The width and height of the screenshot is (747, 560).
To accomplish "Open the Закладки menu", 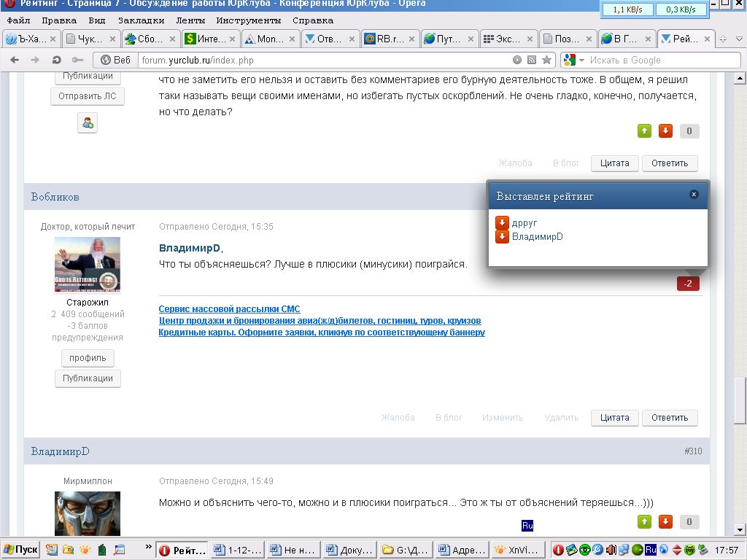I will tap(141, 20).
